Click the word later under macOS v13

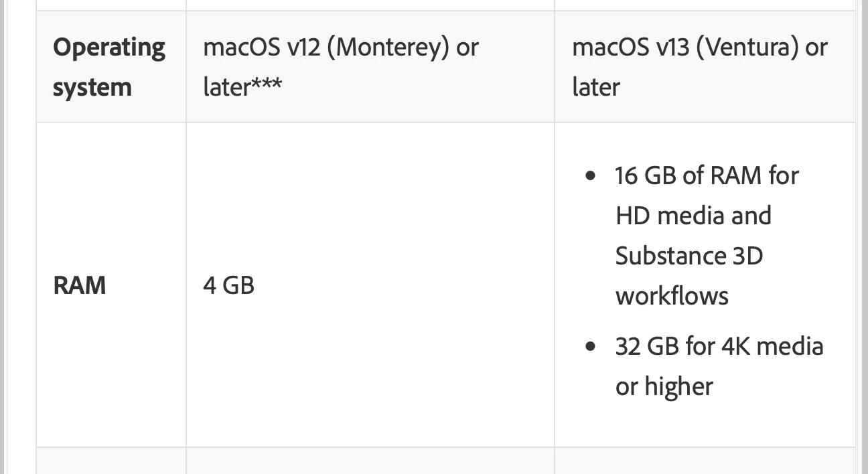click(x=595, y=87)
